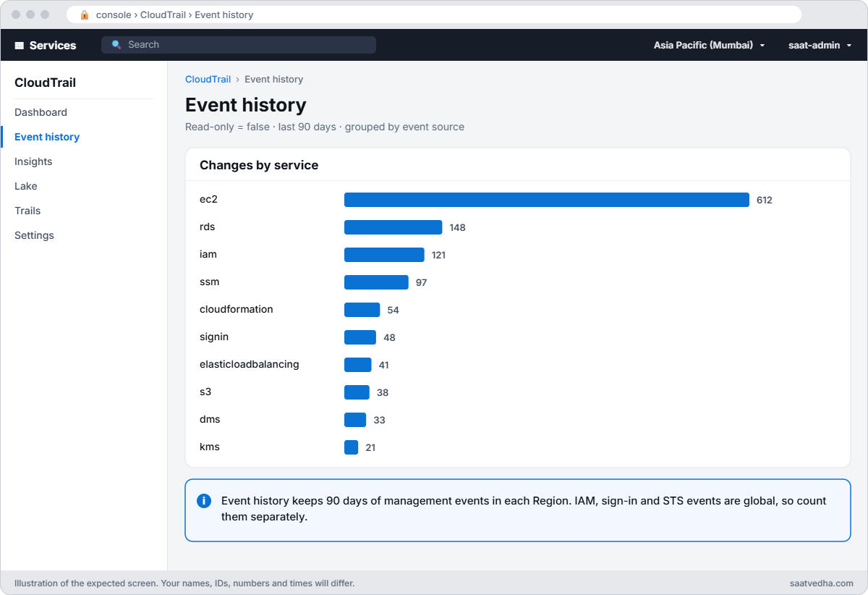Click the ec2 bar in the chart

tap(547, 200)
